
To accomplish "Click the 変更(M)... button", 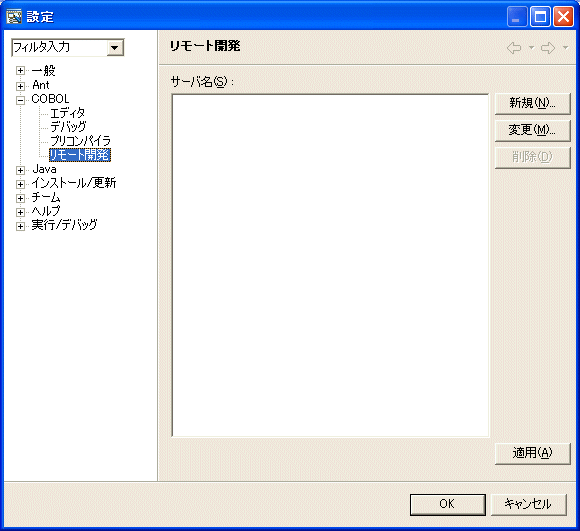I will click(533, 131).
